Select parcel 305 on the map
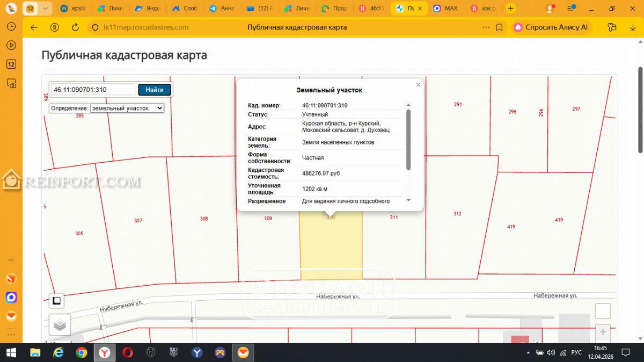The image size is (644, 362). [x=79, y=233]
